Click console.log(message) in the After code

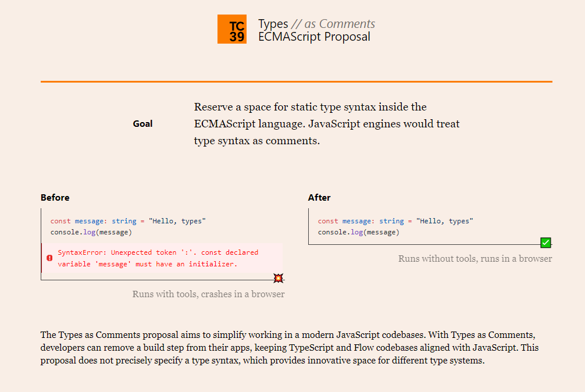coord(359,232)
